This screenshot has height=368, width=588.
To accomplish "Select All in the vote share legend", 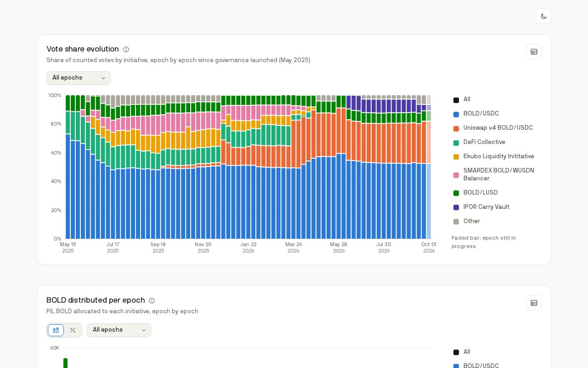I will 462,100.
